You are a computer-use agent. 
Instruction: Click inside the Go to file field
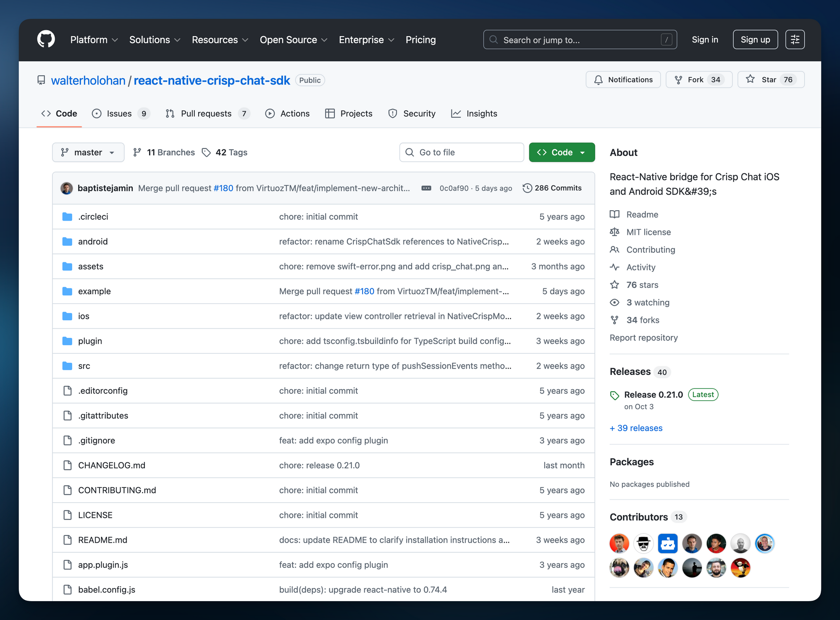pos(461,152)
